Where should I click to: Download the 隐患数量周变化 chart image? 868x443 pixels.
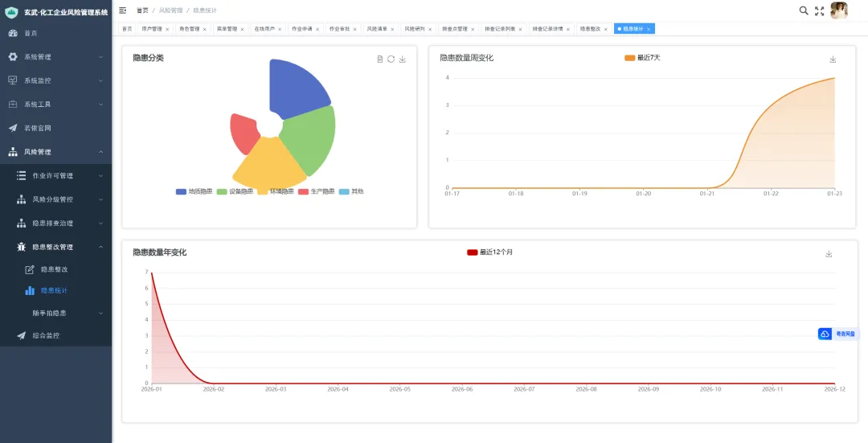pos(833,59)
